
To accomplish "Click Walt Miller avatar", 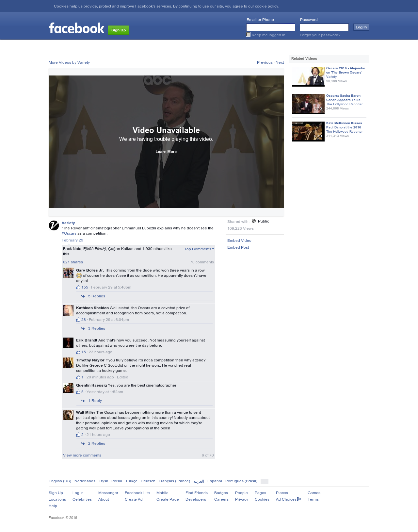I will coord(68,415).
